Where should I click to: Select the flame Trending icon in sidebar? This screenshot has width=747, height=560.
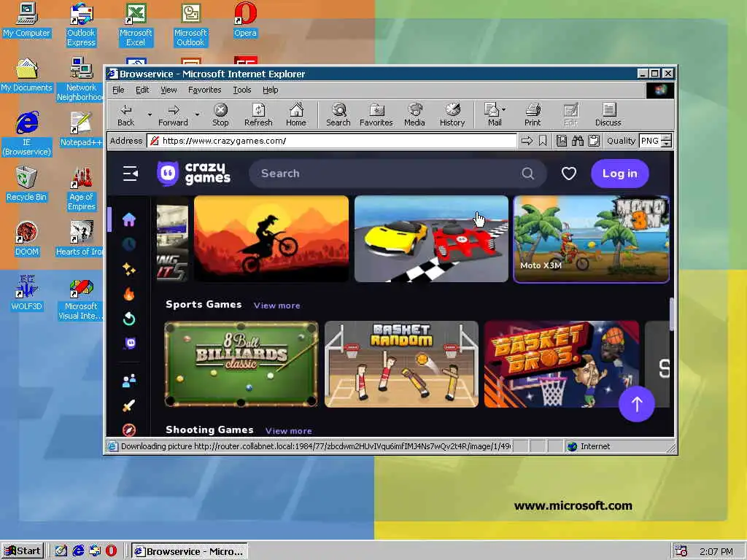pyautogui.click(x=129, y=295)
